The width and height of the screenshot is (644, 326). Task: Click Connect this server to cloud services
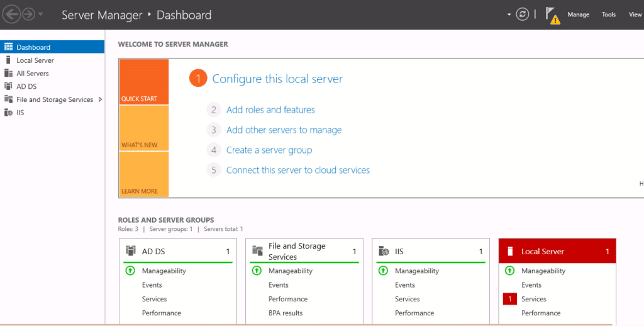click(297, 170)
